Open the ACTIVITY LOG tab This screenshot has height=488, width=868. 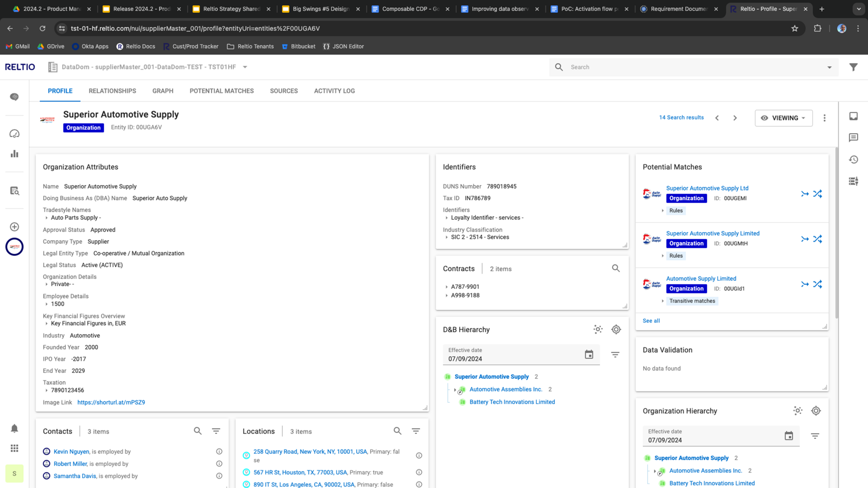334,91
